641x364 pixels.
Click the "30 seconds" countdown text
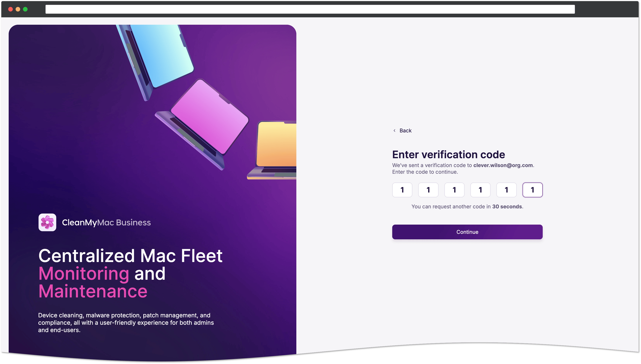click(507, 207)
